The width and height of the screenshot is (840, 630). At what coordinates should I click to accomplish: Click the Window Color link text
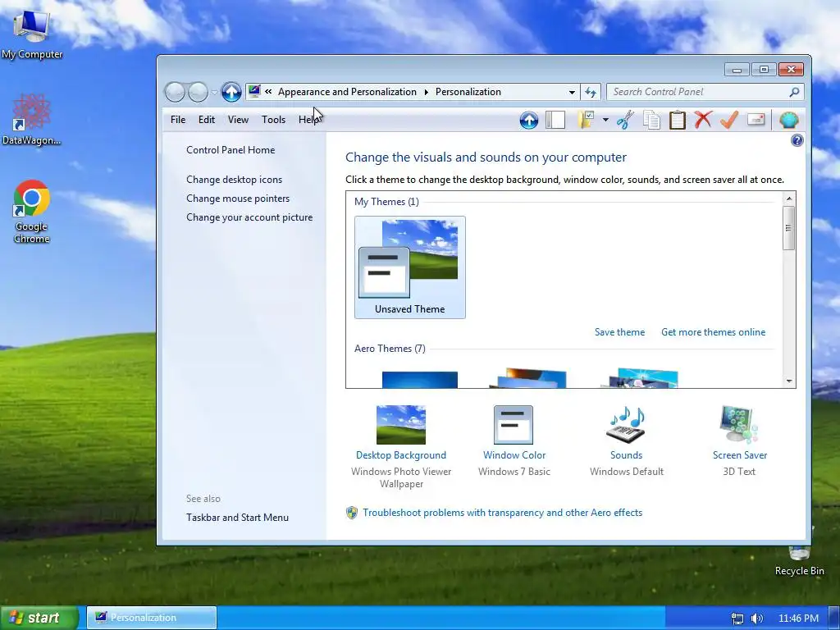tap(514, 455)
